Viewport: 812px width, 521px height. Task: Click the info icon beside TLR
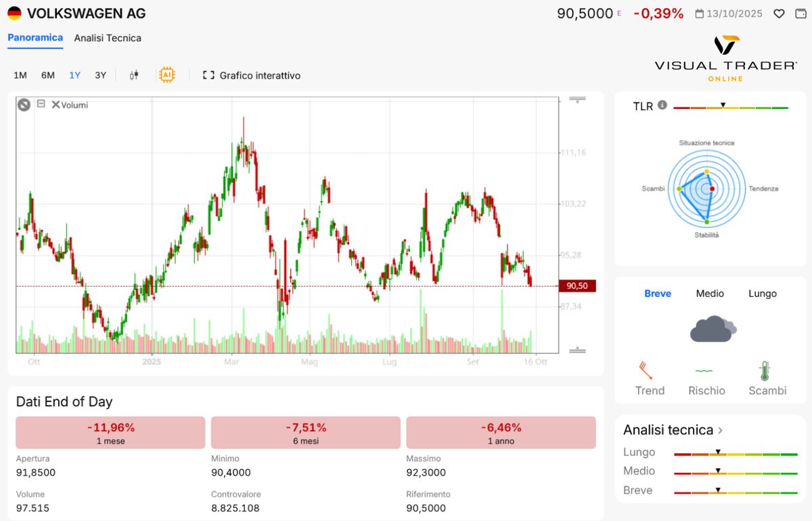click(x=662, y=106)
